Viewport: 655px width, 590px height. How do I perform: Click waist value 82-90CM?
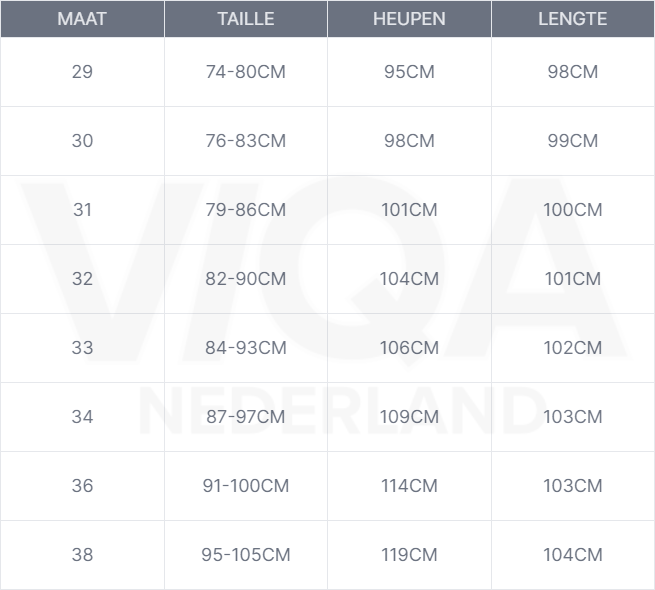tap(245, 279)
